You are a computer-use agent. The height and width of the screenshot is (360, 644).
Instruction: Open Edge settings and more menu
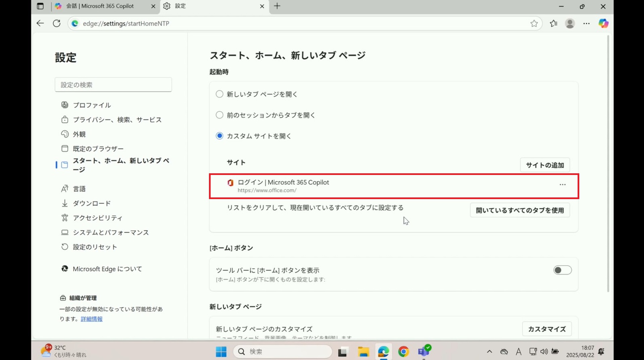(x=586, y=23)
